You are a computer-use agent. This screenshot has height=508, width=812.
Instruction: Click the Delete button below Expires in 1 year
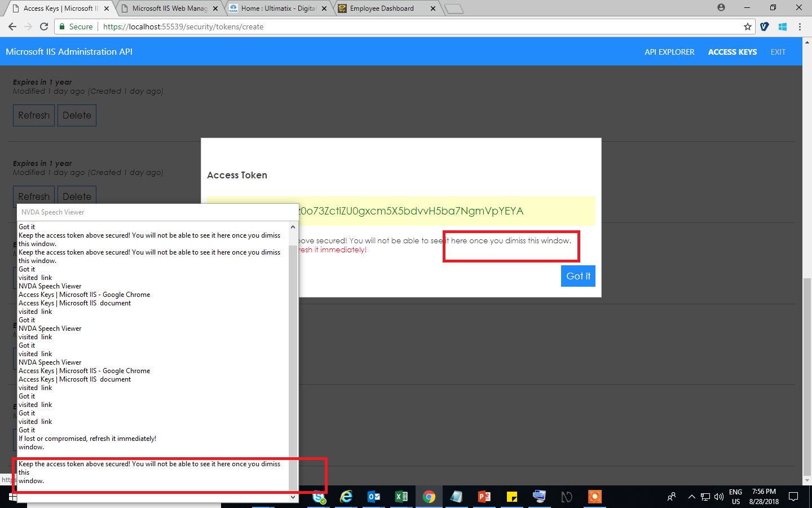pyautogui.click(x=77, y=115)
